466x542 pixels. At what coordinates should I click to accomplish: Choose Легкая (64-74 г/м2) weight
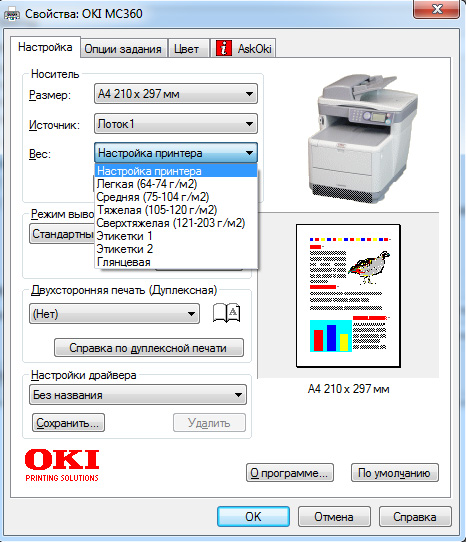tap(176, 184)
